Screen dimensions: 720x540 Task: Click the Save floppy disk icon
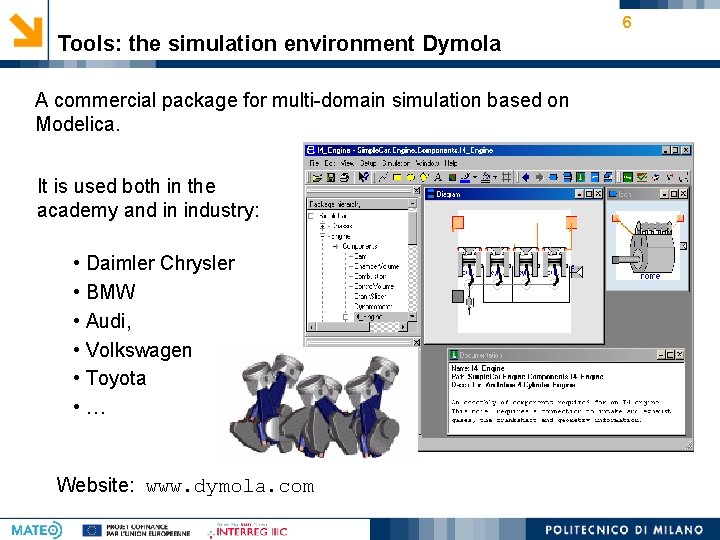tap(331, 177)
